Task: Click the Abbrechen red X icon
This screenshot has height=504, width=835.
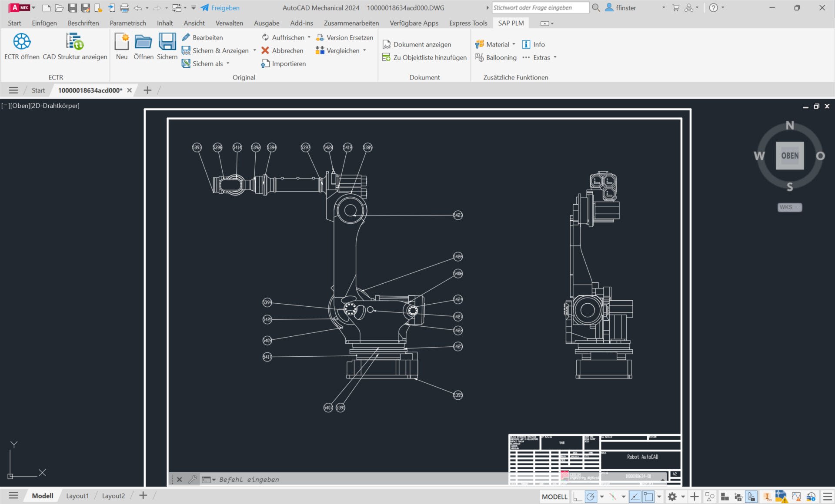Action: [265, 51]
